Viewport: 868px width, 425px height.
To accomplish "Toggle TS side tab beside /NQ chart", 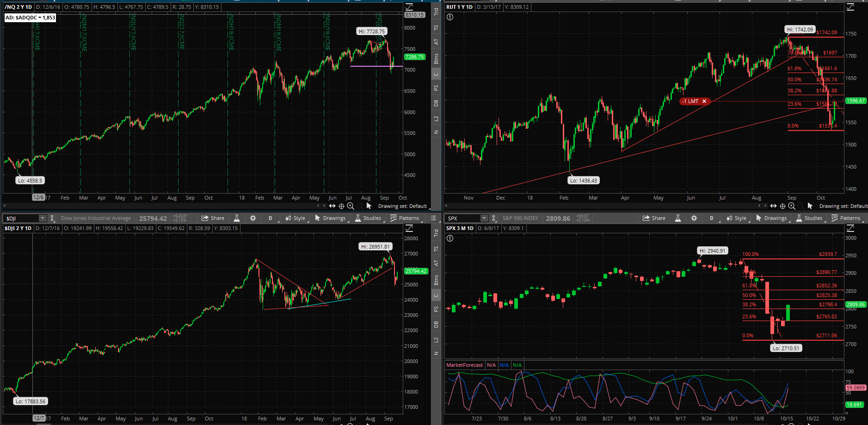I will pyautogui.click(x=436, y=28).
